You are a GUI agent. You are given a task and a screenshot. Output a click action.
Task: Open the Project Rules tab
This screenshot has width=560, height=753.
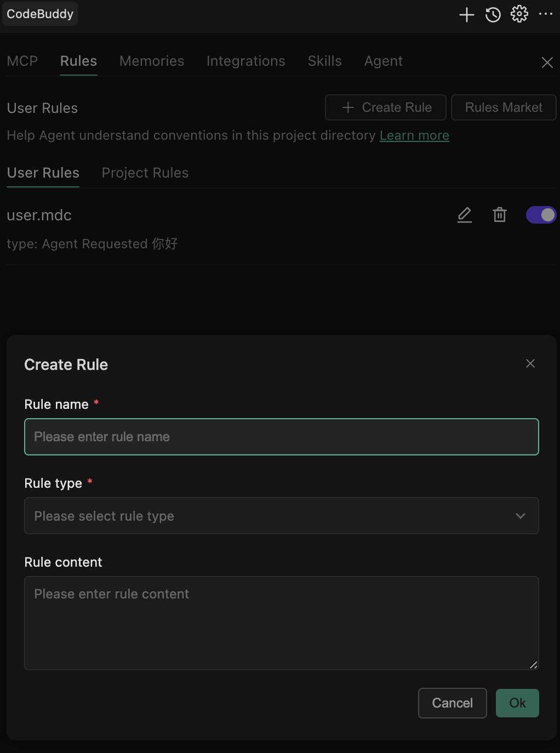145,173
